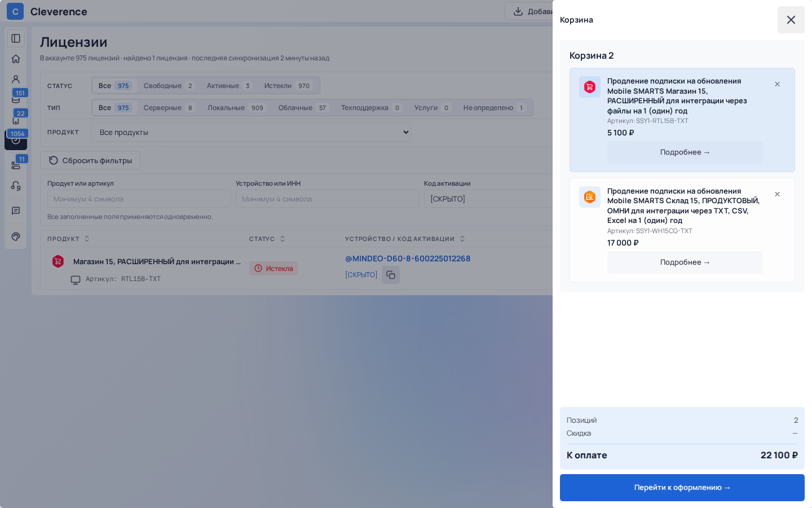The height and width of the screenshot is (508, 812).
Task: Open the user profile sidebar icon
Action: pos(16,79)
